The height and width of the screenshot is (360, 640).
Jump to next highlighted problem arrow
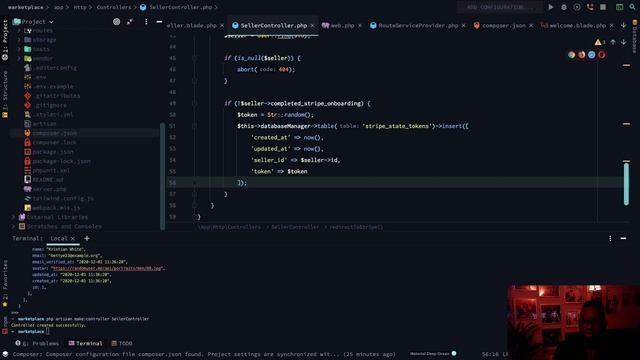click(x=623, y=42)
